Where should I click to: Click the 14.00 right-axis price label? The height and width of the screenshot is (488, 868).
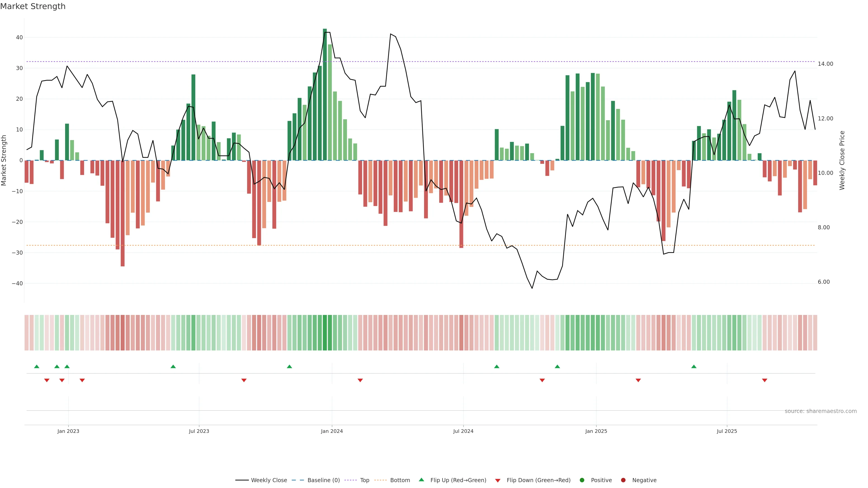(x=825, y=64)
